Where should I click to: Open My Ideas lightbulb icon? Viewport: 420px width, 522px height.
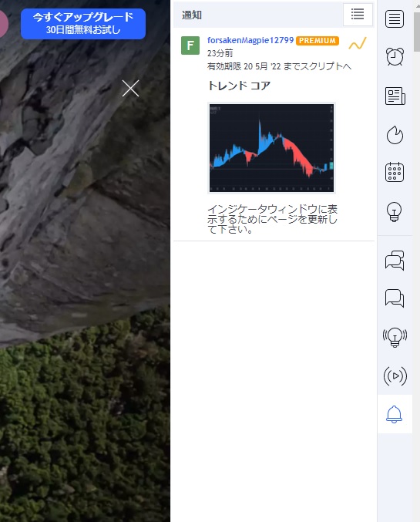395,212
